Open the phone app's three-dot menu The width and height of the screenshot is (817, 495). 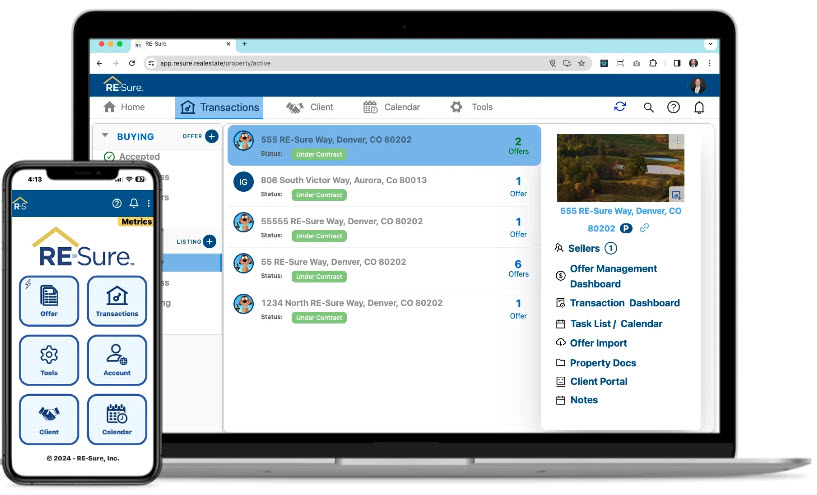point(150,204)
